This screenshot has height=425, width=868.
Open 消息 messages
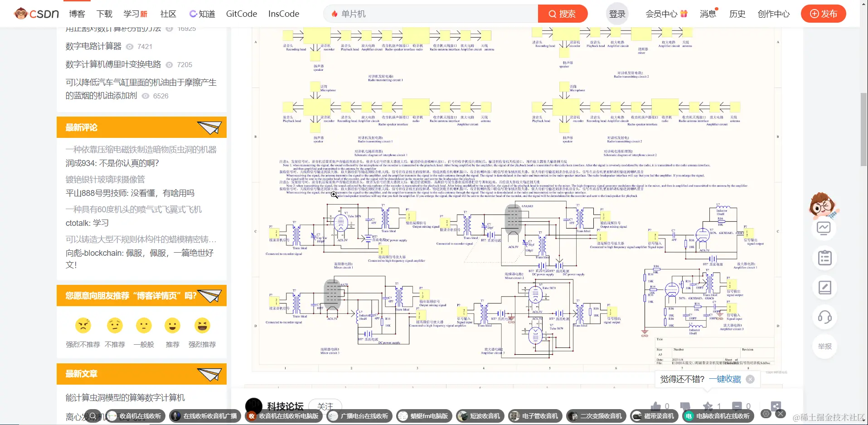pyautogui.click(x=708, y=14)
